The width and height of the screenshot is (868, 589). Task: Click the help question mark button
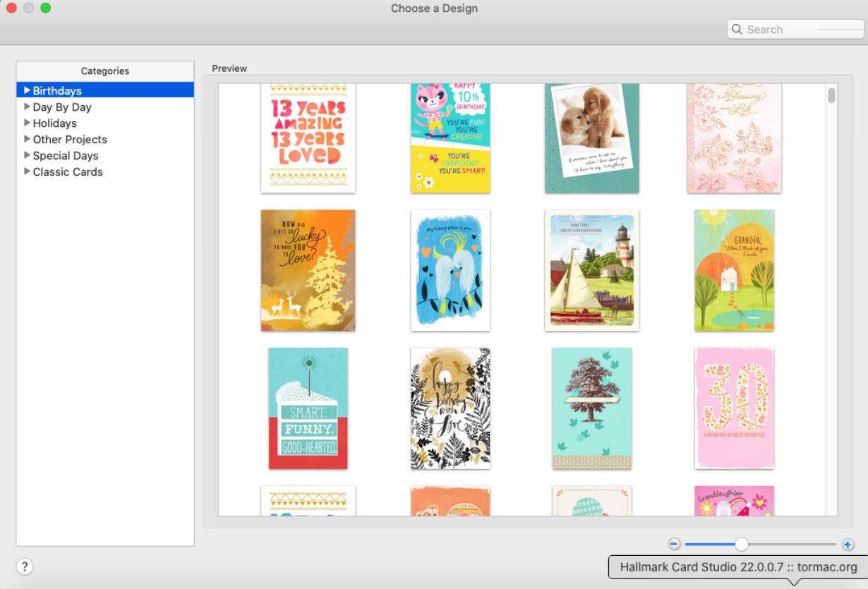click(x=25, y=566)
